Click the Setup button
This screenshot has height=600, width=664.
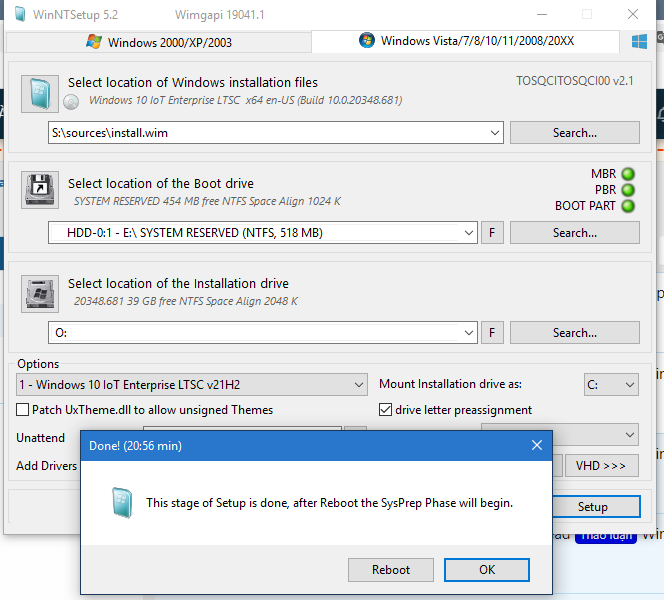(595, 506)
